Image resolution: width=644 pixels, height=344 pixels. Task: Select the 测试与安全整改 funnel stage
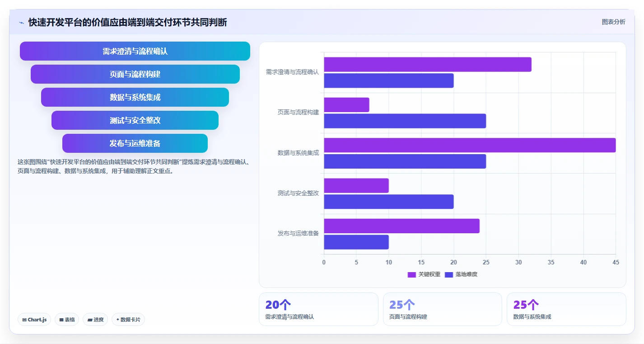[135, 120]
